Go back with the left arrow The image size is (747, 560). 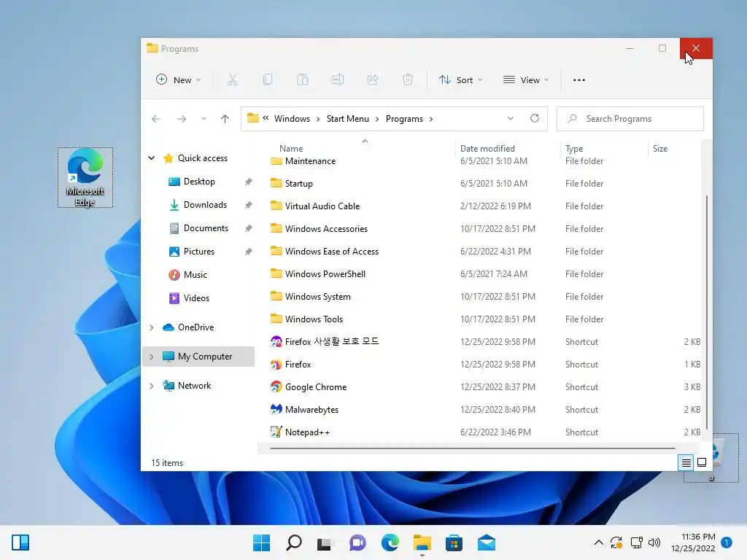click(156, 119)
